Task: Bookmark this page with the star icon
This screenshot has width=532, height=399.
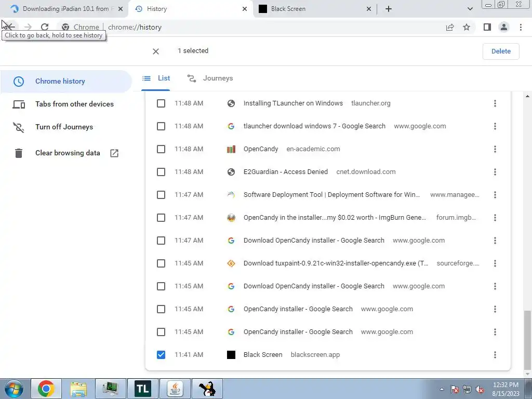Action: pos(467,27)
